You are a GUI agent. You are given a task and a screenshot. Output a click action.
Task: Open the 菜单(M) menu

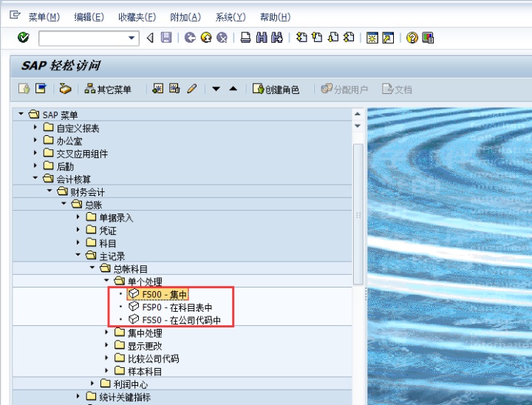pyautogui.click(x=44, y=17)
